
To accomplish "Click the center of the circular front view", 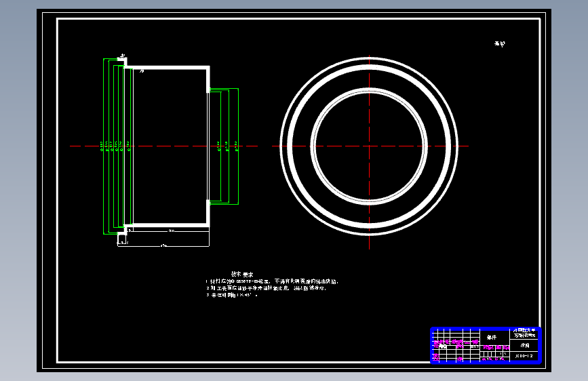I will click(369, 146).
